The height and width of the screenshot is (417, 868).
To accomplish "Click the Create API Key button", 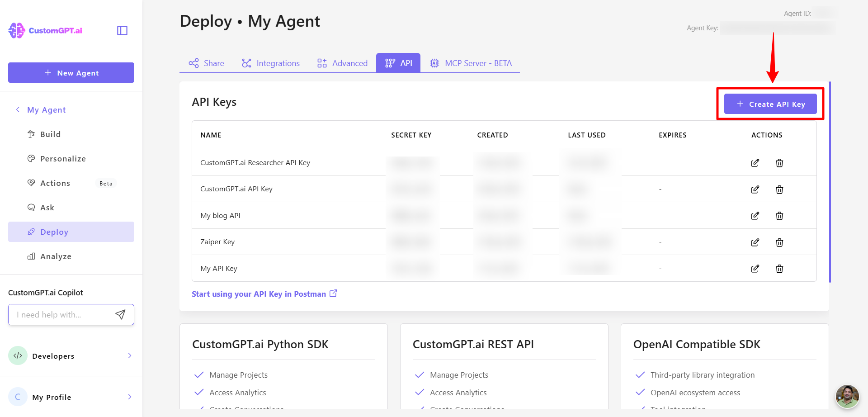I will 770,104.
